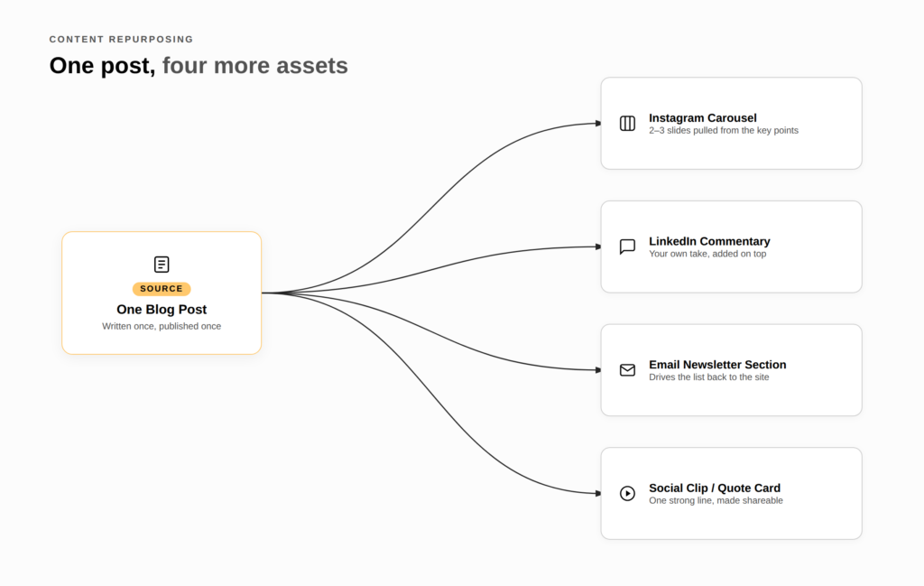Click '2–3 slides pulled from the key points'

tap(724, 130)
